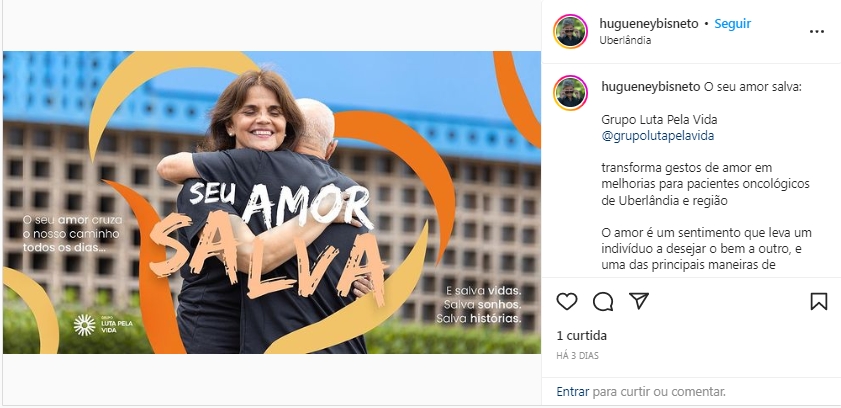The height and width of the screenshot is (408, 841).
Task: View who liked via 1 curtida
Action: coord(581,336)
